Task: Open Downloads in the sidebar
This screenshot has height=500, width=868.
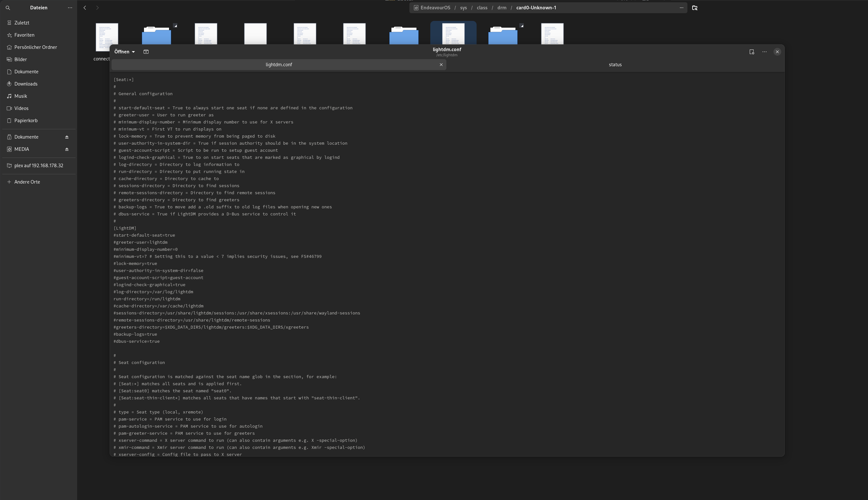Action: [x=26, y=84]
